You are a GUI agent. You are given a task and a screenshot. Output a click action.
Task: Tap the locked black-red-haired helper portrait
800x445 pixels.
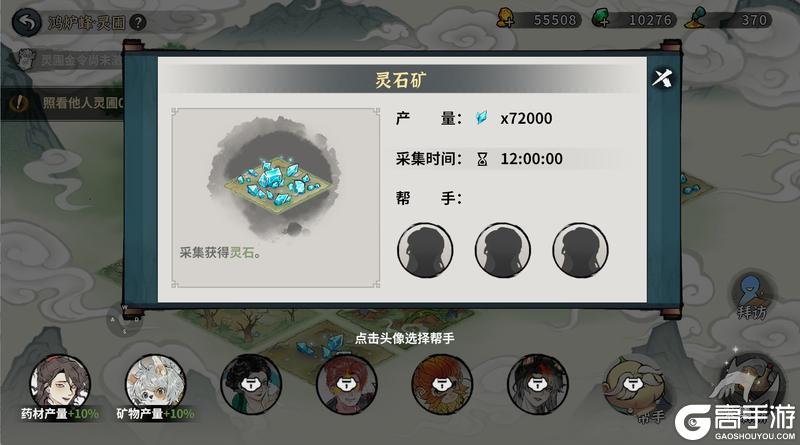pyautogui.click(x=537, y=384)
